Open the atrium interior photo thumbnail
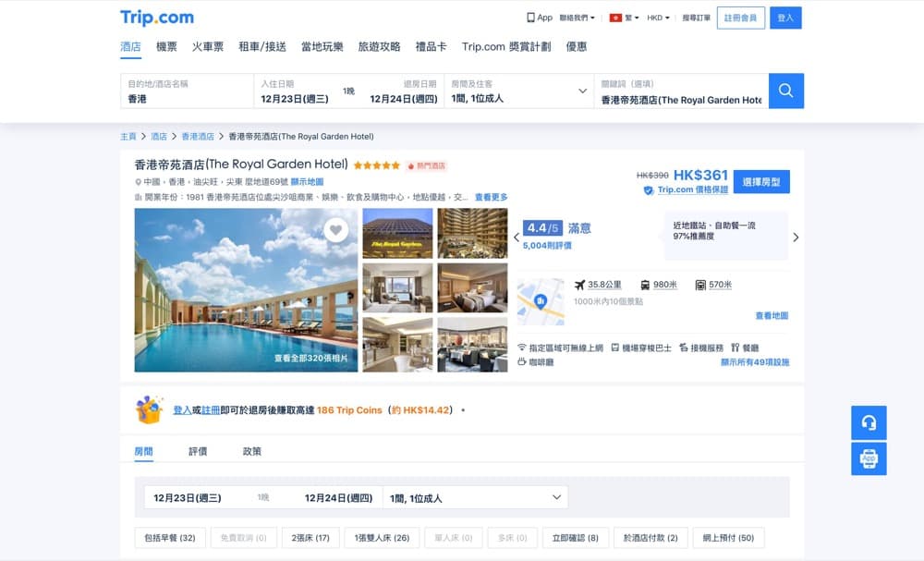Screen dimensions: 924x561 [472, 233]
